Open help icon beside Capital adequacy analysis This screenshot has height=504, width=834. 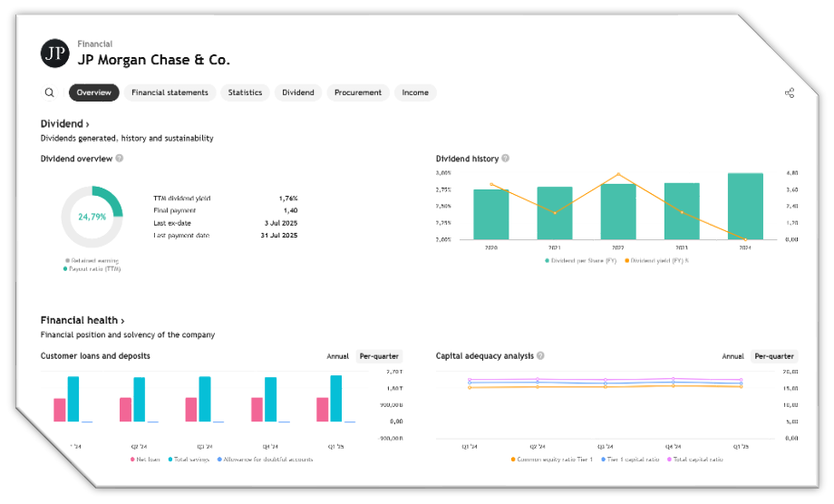540,355
